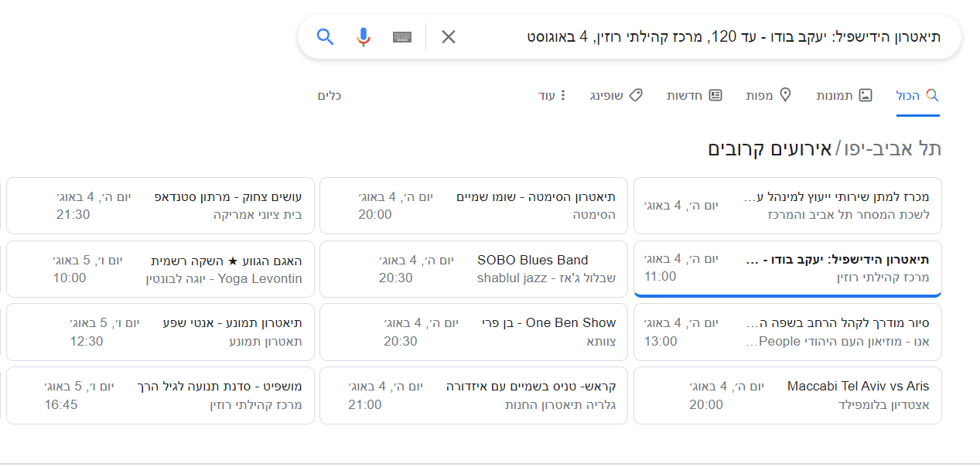Click the 12:30 time text
Screen dimensions: 980x467
[87, 341]
